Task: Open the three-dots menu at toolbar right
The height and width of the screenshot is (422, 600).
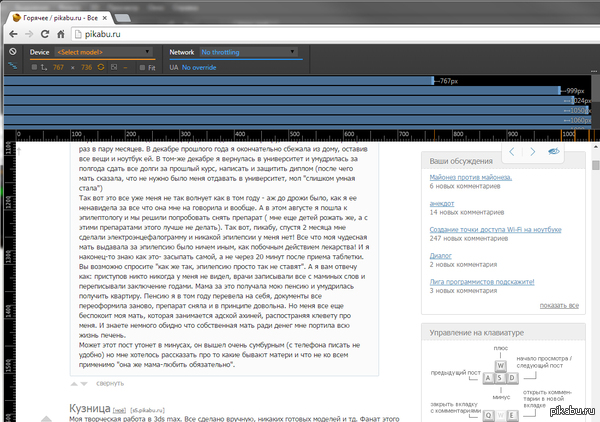Action: [x=594, y=71]
